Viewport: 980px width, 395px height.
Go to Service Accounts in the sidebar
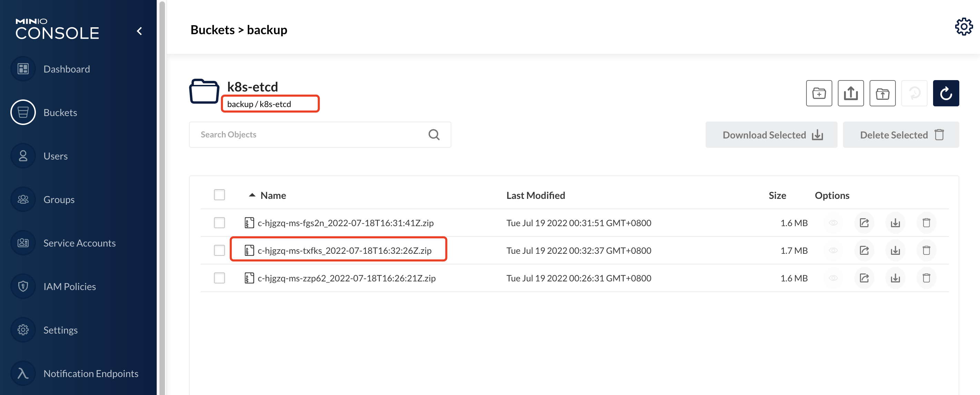(x=79, y=243)
